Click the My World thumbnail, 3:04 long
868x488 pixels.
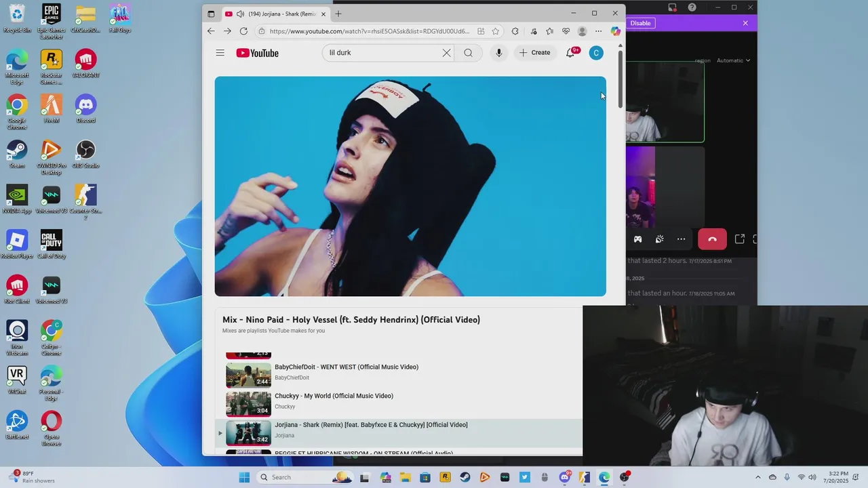[x=248, y=404]
